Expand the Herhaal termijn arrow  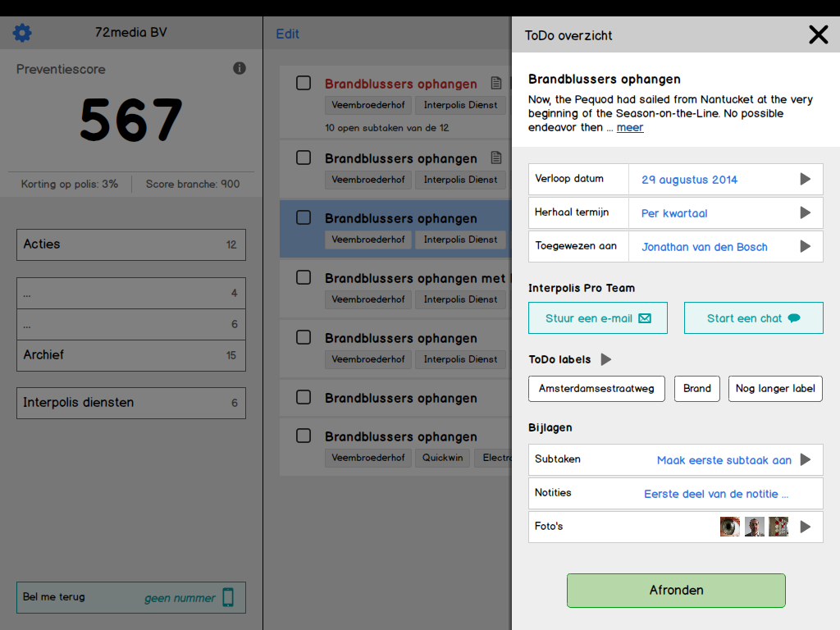806,212
